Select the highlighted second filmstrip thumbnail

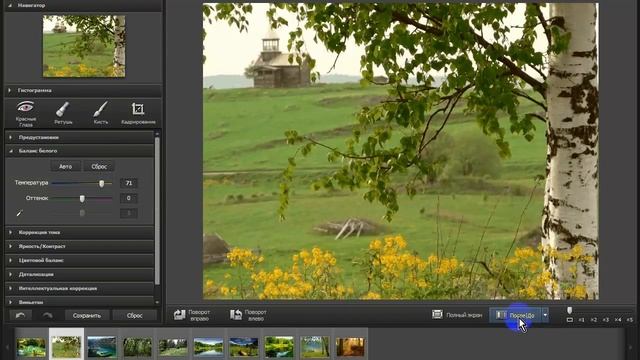click(66, 347)
